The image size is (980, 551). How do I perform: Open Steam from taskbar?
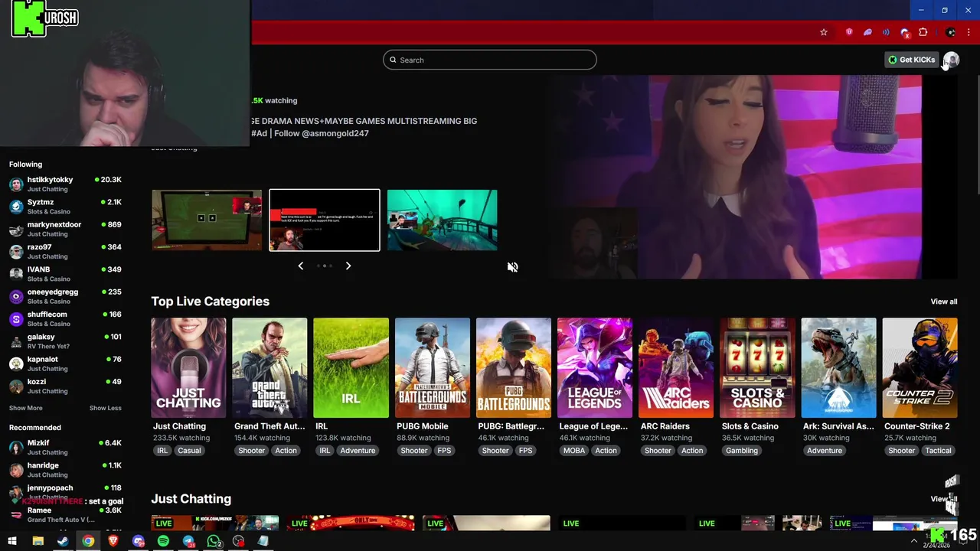pos(63,541)
